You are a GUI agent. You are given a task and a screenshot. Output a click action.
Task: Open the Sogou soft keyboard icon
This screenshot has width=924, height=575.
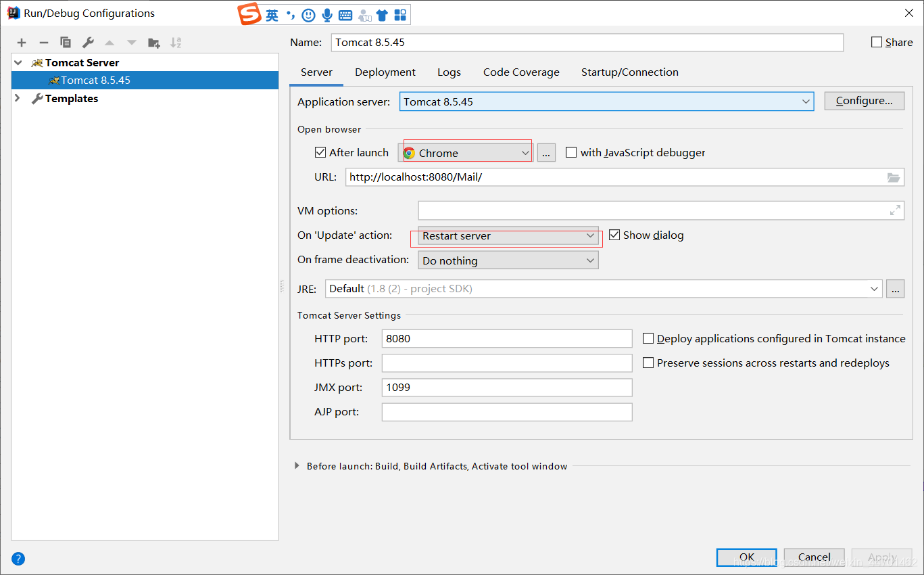pos(345,15)
